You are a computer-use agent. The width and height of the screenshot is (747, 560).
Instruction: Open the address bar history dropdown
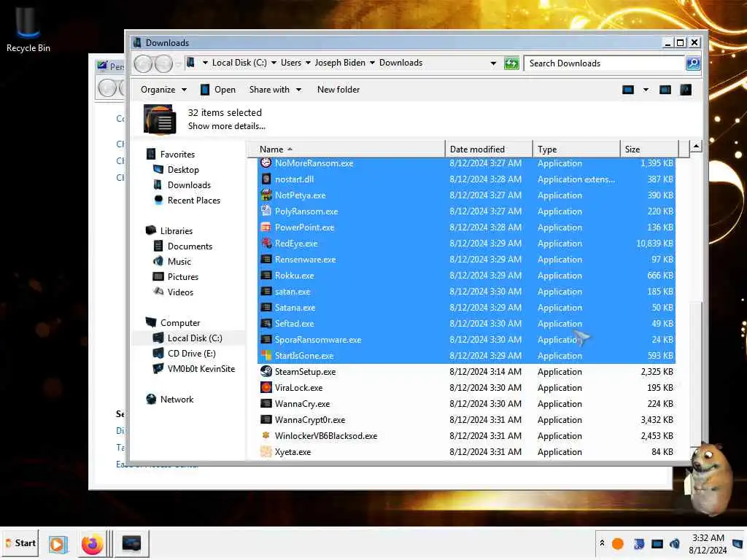[x=493, y=63]
